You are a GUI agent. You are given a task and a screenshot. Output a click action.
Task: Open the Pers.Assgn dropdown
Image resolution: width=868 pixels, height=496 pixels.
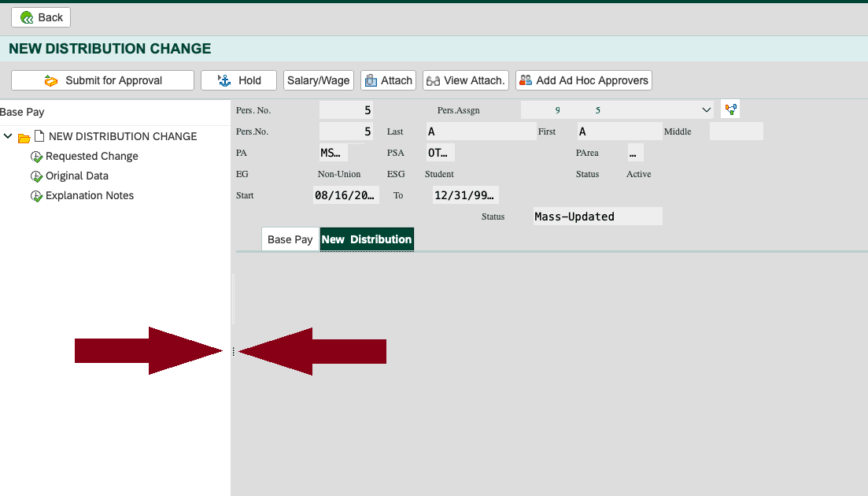(706, 110)
